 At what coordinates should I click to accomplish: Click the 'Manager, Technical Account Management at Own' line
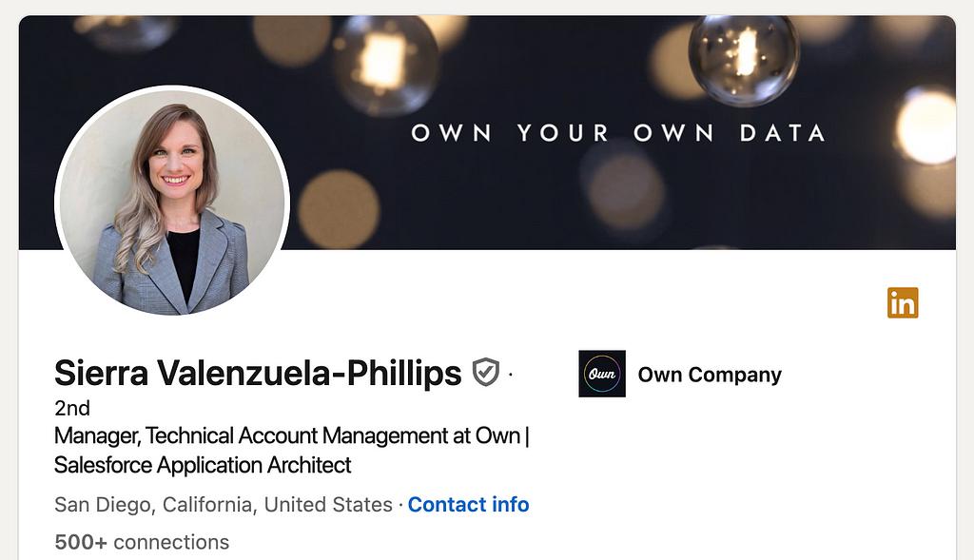click(x=287, y=436)
